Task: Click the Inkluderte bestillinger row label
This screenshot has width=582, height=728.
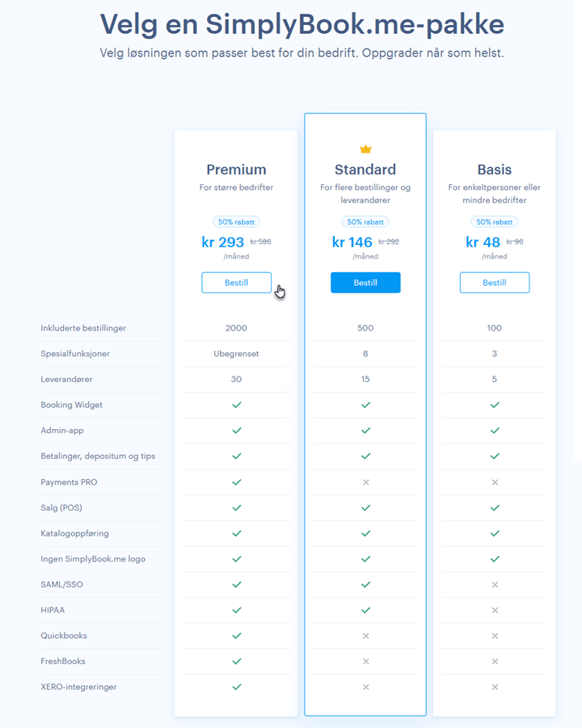Action: pos(83,328)
